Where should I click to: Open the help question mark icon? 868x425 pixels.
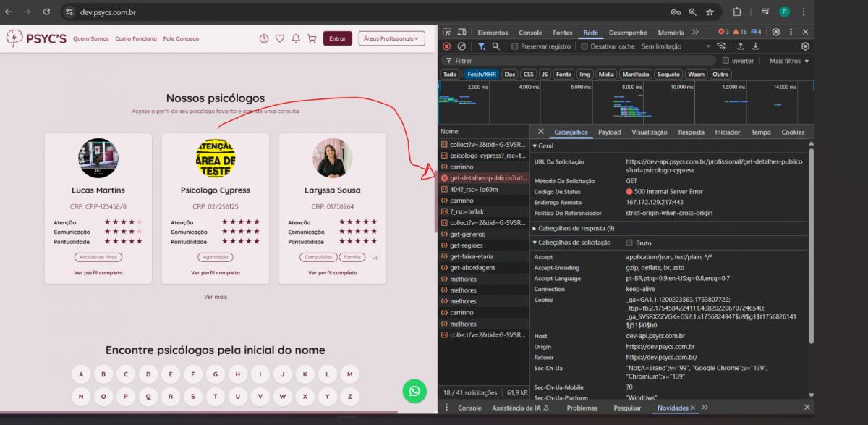264,38
